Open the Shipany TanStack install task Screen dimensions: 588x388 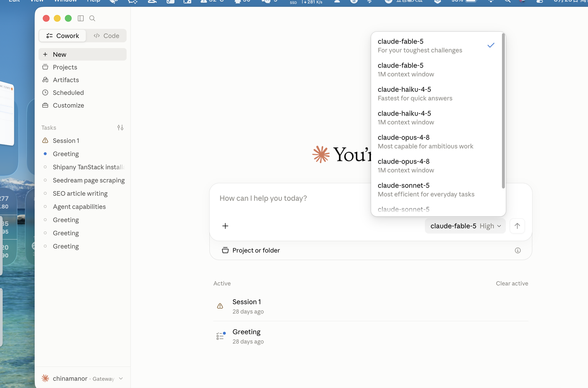[x=82, y=167]
